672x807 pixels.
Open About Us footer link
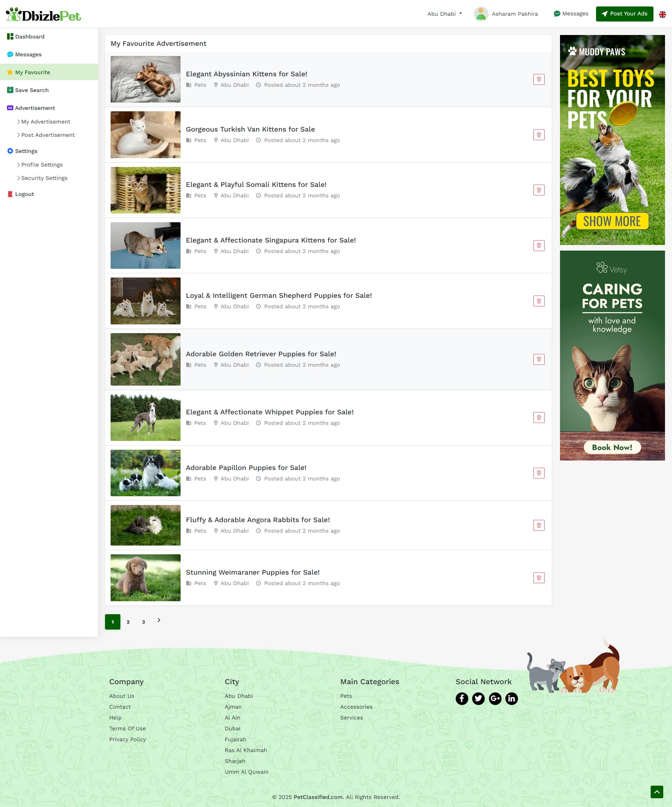point(121,696)
